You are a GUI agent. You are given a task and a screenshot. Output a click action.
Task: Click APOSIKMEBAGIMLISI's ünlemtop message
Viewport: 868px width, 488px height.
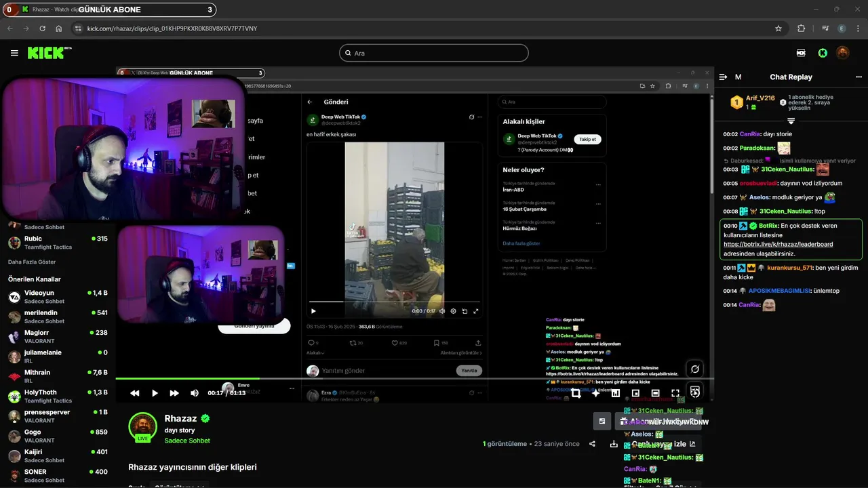tap(781, 291)
